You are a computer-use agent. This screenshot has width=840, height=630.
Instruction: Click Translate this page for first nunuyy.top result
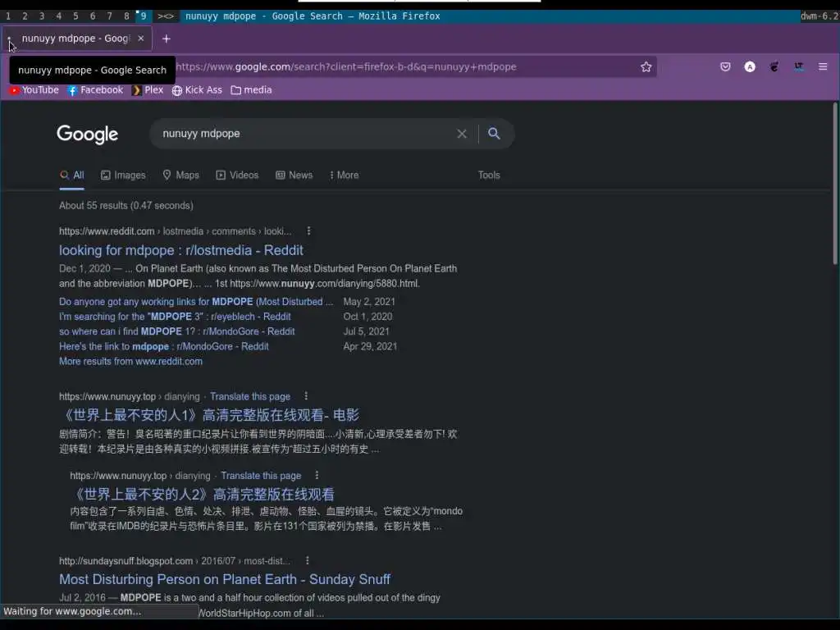coord(250,396)
